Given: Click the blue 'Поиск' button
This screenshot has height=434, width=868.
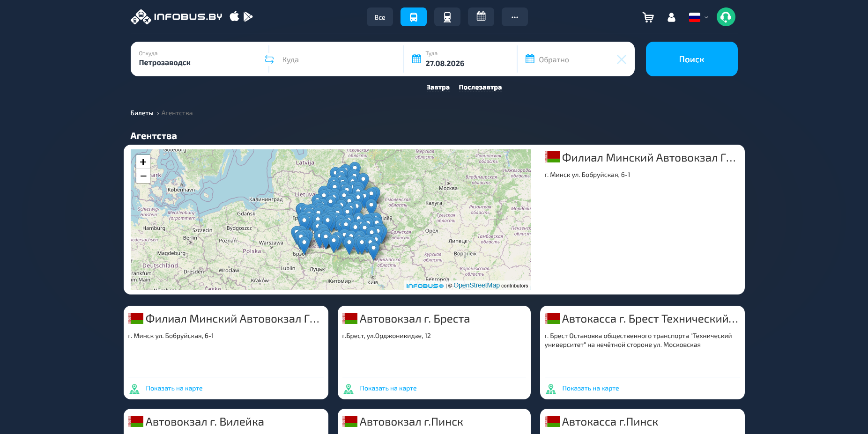Looking at the screenshot, I should [x=691, y=59].
